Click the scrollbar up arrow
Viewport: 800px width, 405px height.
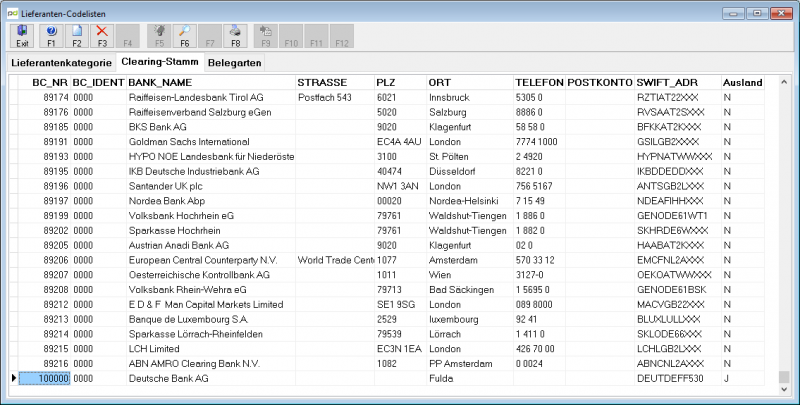click(x=784, y=82)
